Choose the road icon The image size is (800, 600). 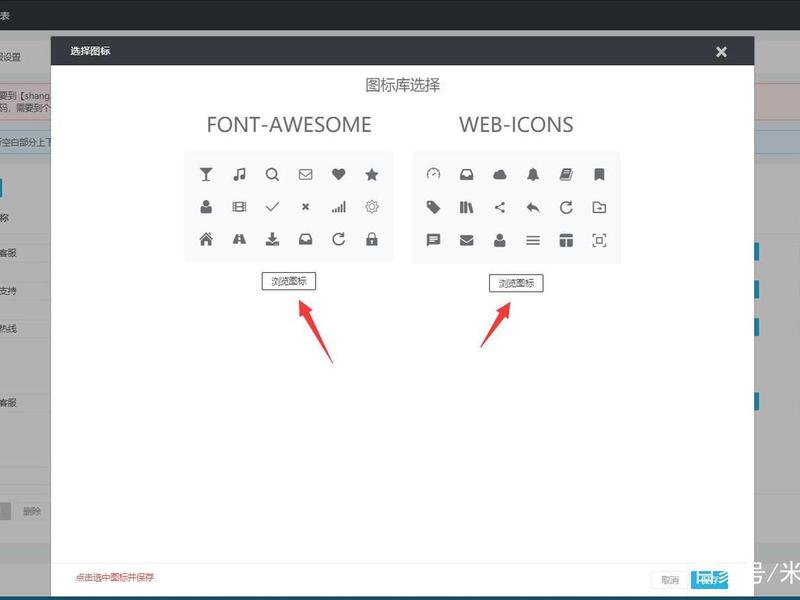click(x=239, y=239)
